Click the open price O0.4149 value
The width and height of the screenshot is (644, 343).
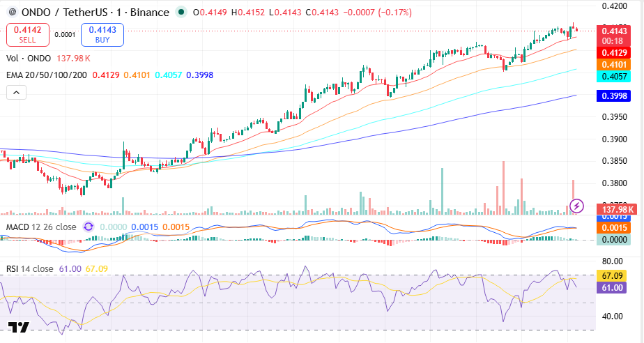[x=210, y=13]
